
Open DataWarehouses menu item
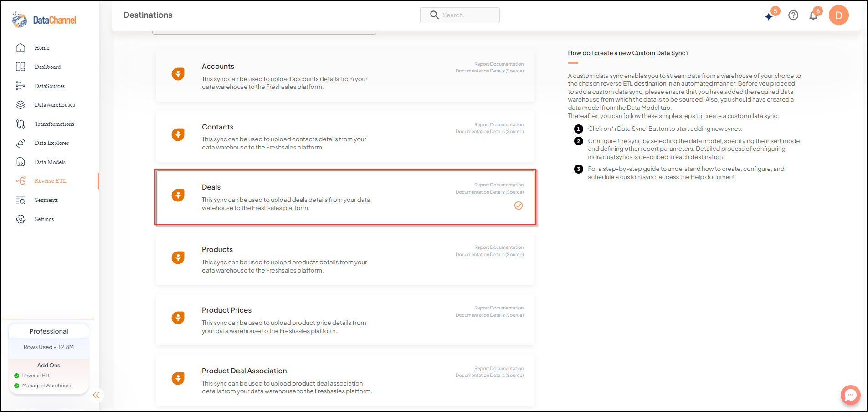click(55, 105)
